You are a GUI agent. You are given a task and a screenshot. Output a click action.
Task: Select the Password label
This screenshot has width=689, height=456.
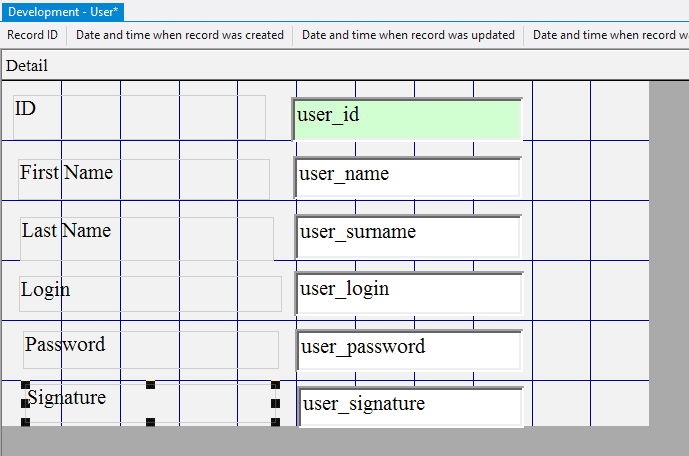[x=65, y=344]
